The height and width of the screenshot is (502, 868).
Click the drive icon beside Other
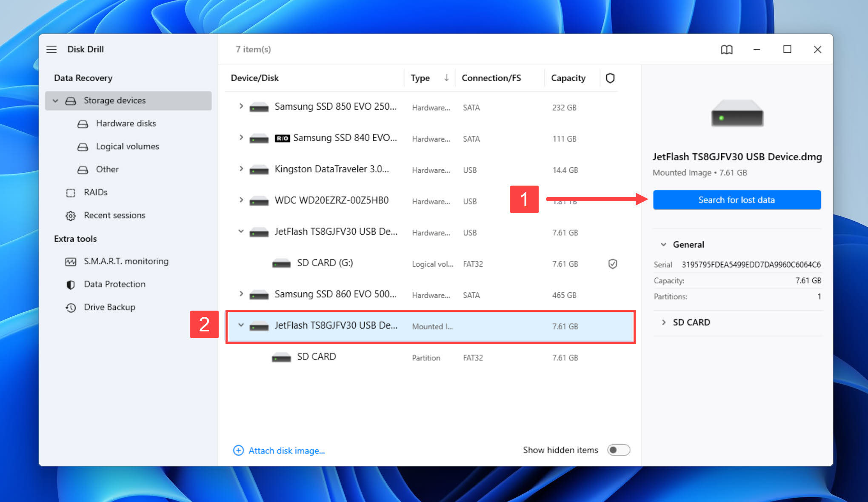pos(83,170)
